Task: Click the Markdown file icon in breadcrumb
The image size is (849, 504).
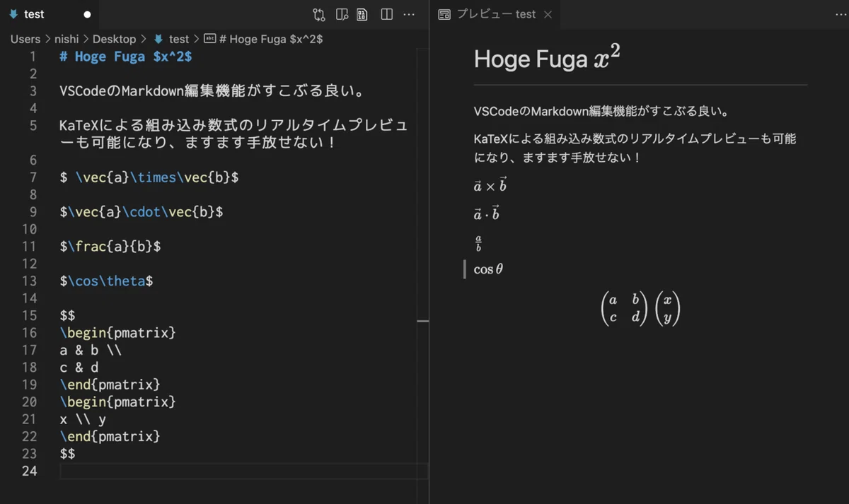Action: tap(158, 39)
